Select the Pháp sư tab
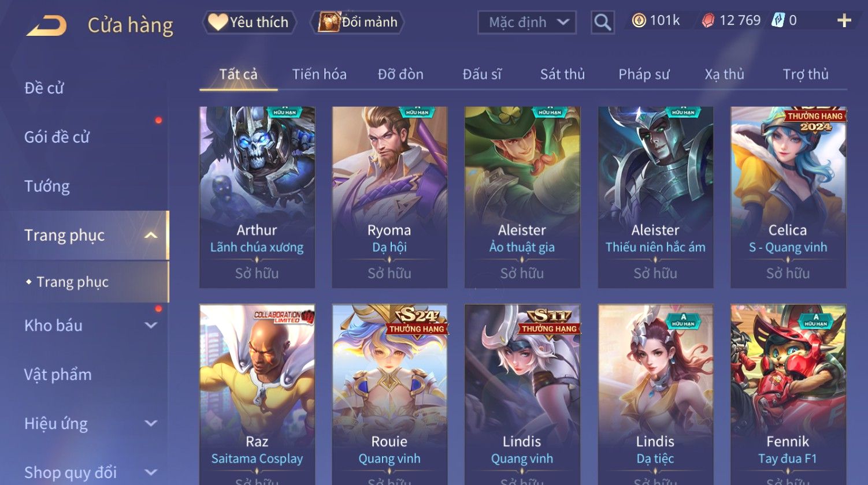This screenshot has width=868, height=485. point(644,74)
